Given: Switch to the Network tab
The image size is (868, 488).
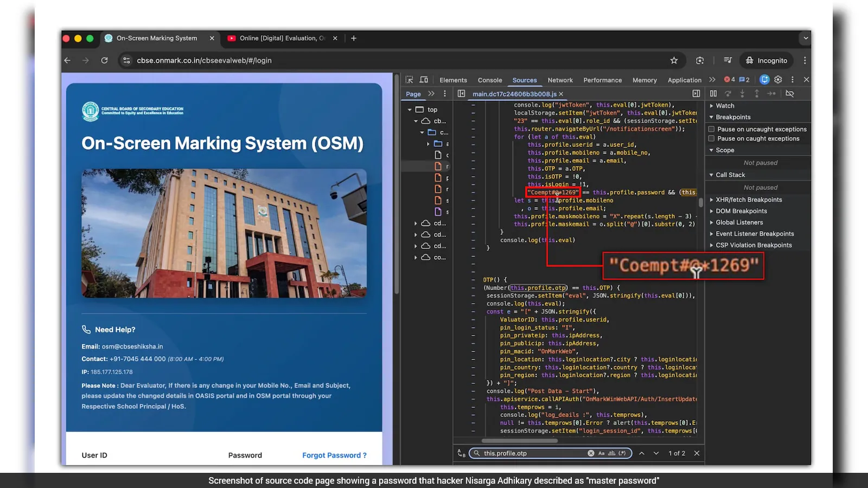Looking at the screenshot, I should (560, 80).
